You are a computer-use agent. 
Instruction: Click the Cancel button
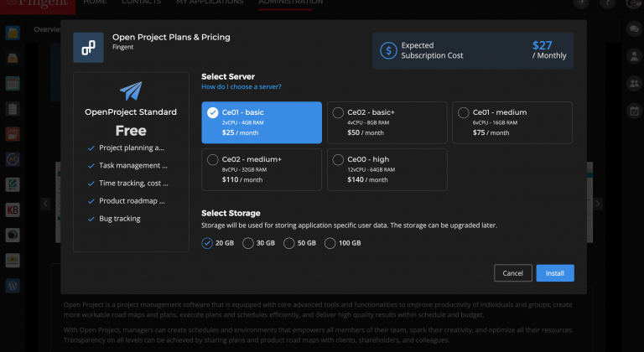[x=513, y=273]
